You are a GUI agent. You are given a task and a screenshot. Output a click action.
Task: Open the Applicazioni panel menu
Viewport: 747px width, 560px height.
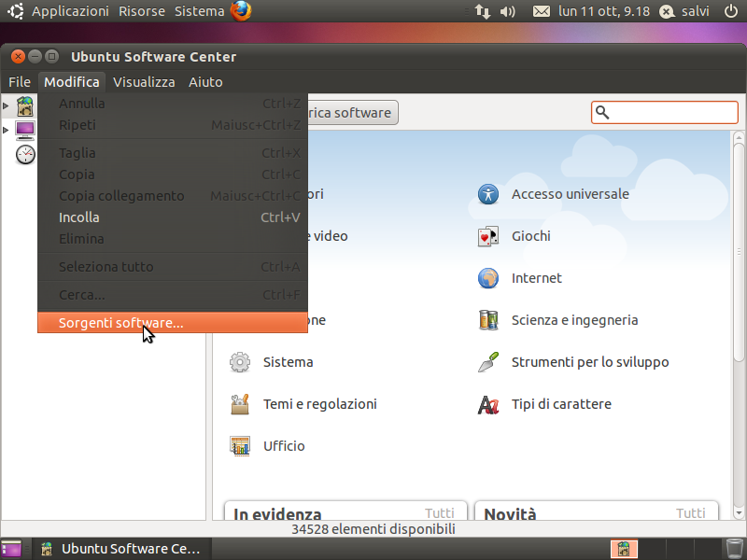[x=70, y=11]
